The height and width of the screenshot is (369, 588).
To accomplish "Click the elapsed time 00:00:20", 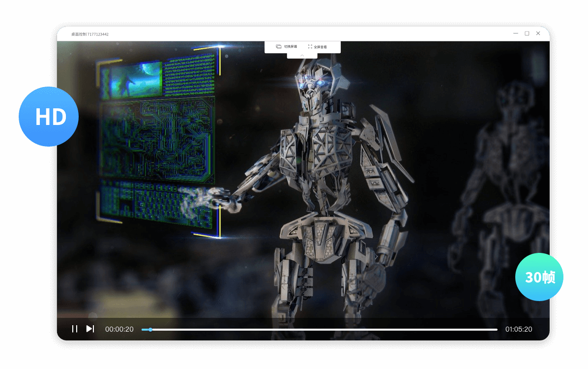I will click(x=119, y=329).
